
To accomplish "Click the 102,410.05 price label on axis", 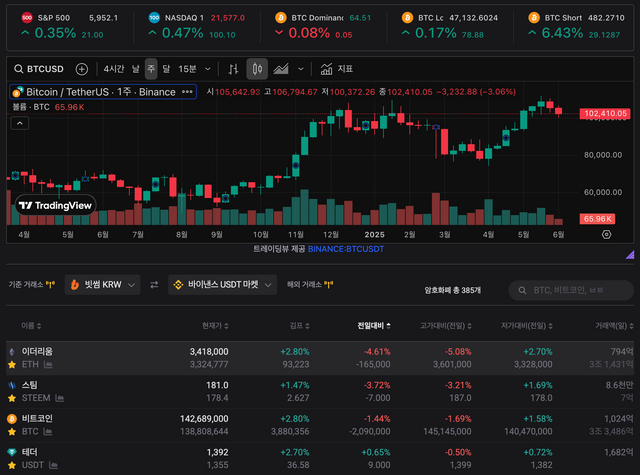I will pos(604,113).
